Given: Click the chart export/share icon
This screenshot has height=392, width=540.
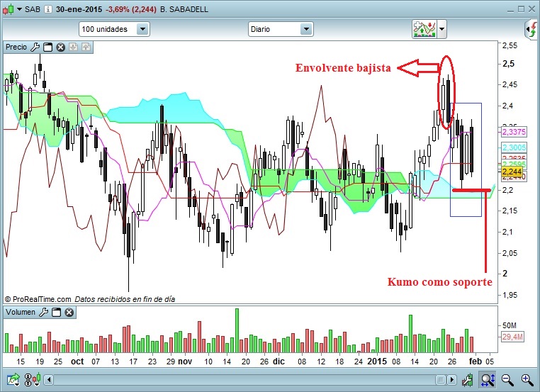Looking at the screenshot, I should coord(13,380).
